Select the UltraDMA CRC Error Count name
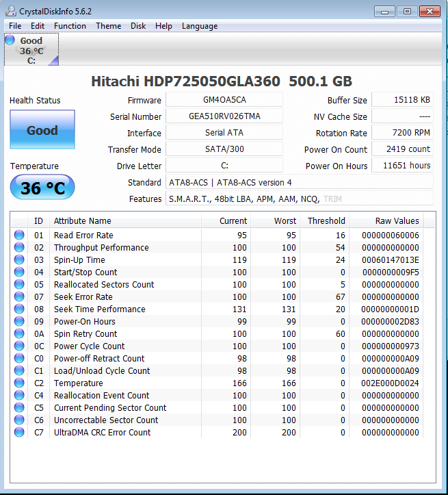The image size is (448, 495). (102, 432)
